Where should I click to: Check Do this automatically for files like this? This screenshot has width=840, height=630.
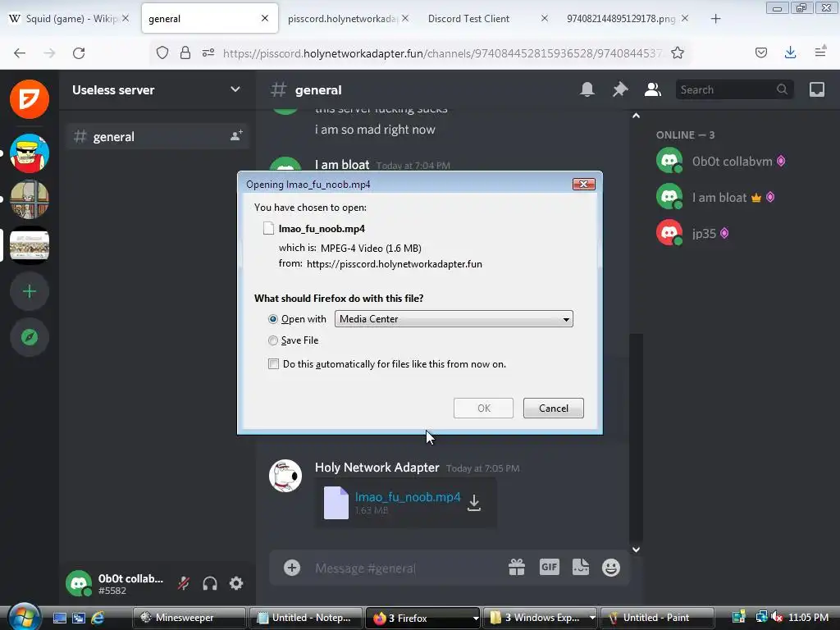(274, 364)
